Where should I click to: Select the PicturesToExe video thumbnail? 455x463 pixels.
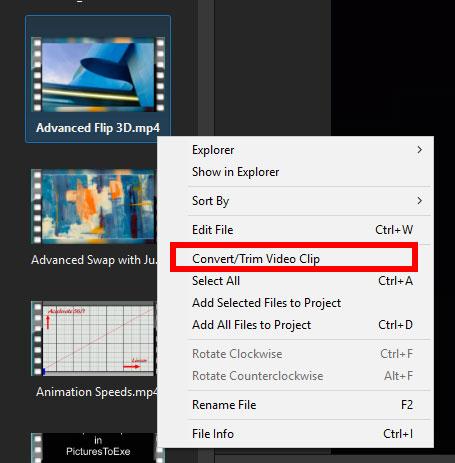coord(98,448)
